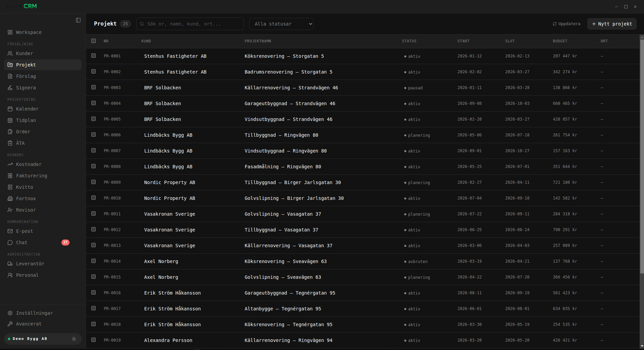Open the Demo Bygg AB company switcher
This screenshot has width=644, height=350.
click(43, 339)
